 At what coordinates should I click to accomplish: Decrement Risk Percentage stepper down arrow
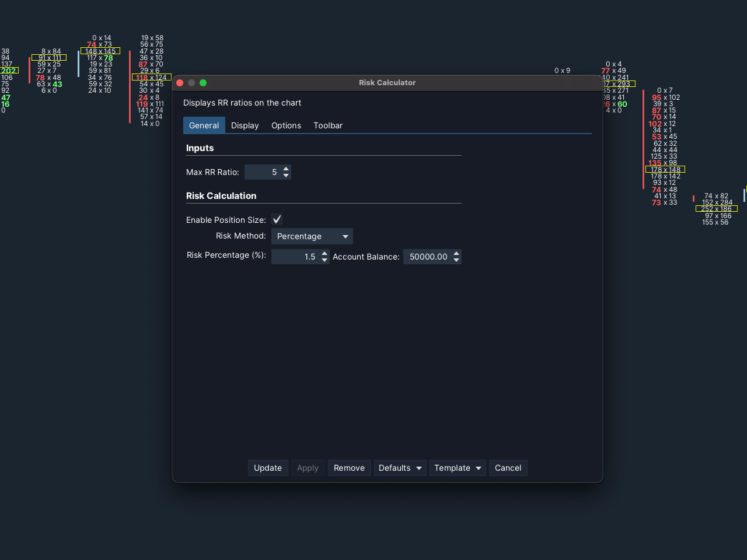tap(324, 260)
